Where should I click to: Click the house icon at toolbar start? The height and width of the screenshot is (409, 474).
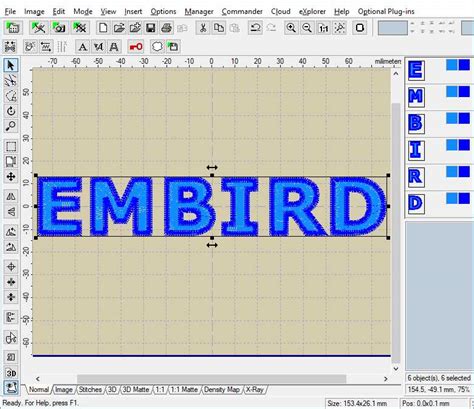(x=13, y=28)
